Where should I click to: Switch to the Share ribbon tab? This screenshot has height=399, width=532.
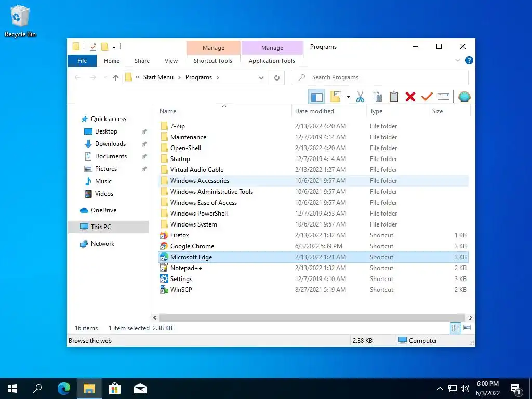142,61
